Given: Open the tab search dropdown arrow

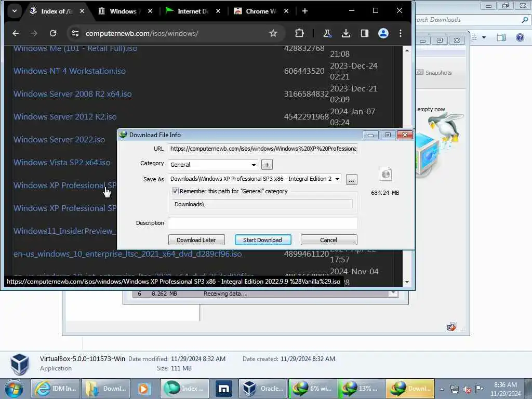Looking at the screenshot, I should (x=14, y=11).
